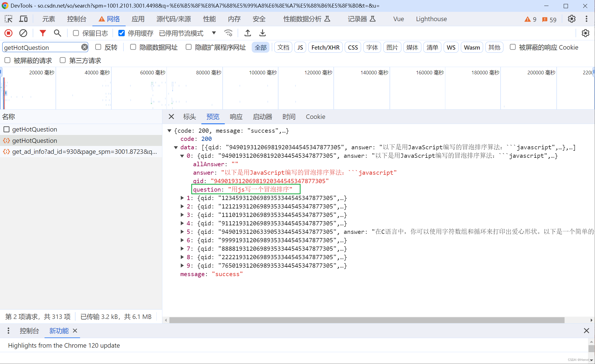The height and width of the screenshot is (364, 595).
Task: Filter requests by JS type
Action: pos(300,47)
